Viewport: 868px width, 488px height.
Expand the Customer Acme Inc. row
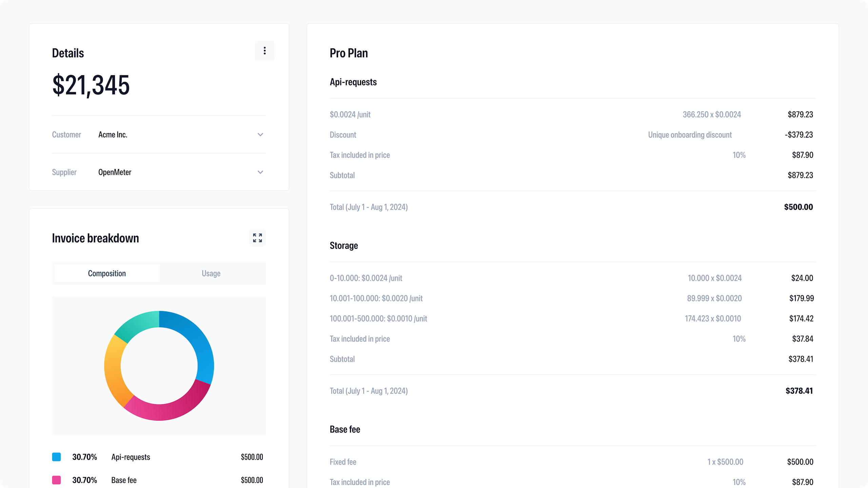[x=260, y=135]
